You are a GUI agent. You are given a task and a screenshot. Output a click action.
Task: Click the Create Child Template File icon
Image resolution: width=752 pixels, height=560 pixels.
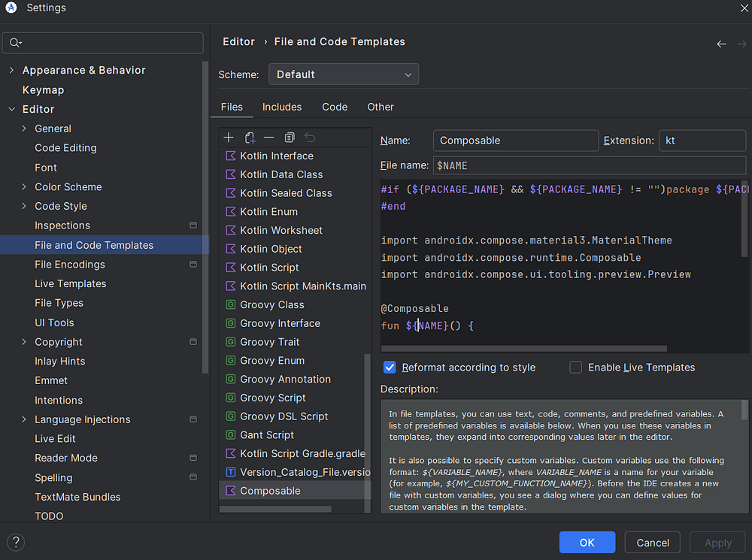pos(250,138)
